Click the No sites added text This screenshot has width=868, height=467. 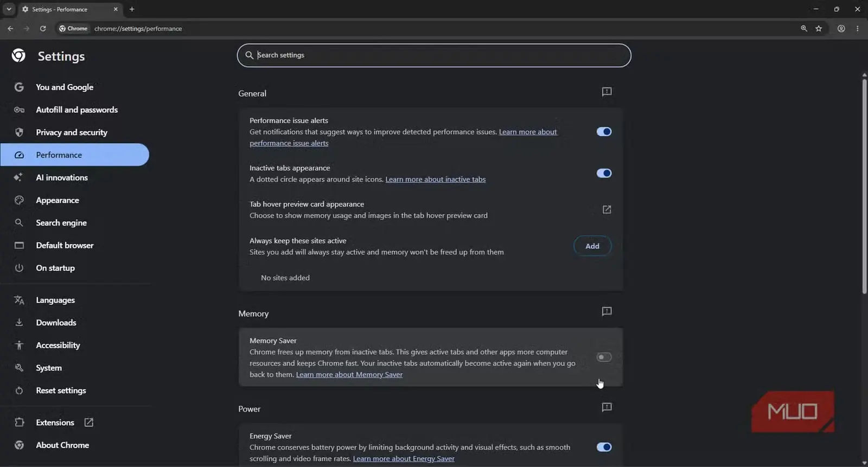point(285,278)
